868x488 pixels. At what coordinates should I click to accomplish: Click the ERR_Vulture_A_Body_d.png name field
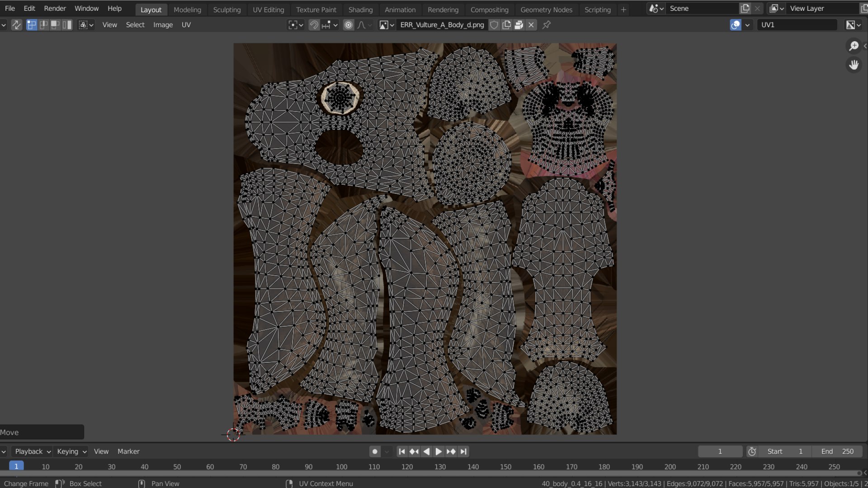coord(442,25)
